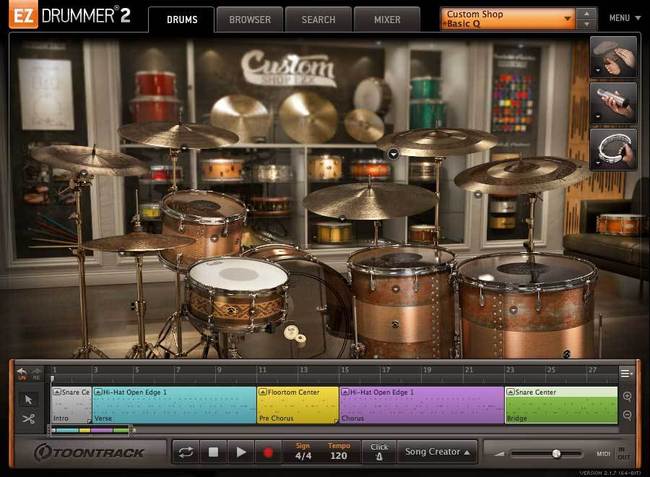Select the scissors split tool
650x477 pixels.
coord(28,419)
